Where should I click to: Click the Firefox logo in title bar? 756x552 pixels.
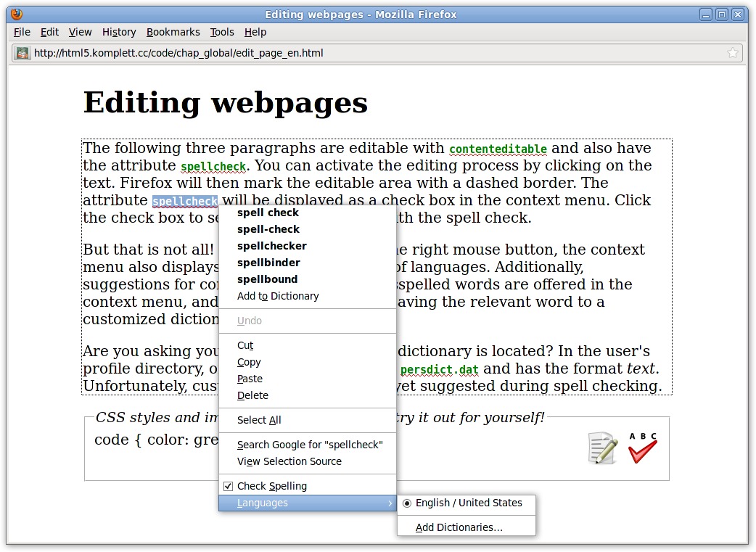click(17, 14)
